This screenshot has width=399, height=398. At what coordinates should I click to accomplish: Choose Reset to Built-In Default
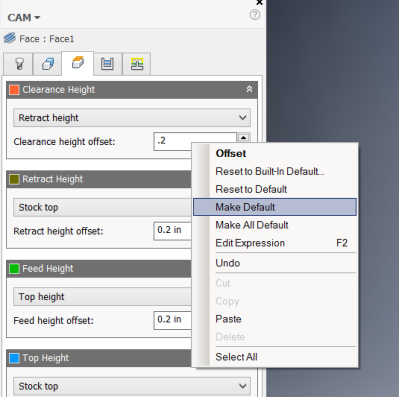click(x=275, y=171)
